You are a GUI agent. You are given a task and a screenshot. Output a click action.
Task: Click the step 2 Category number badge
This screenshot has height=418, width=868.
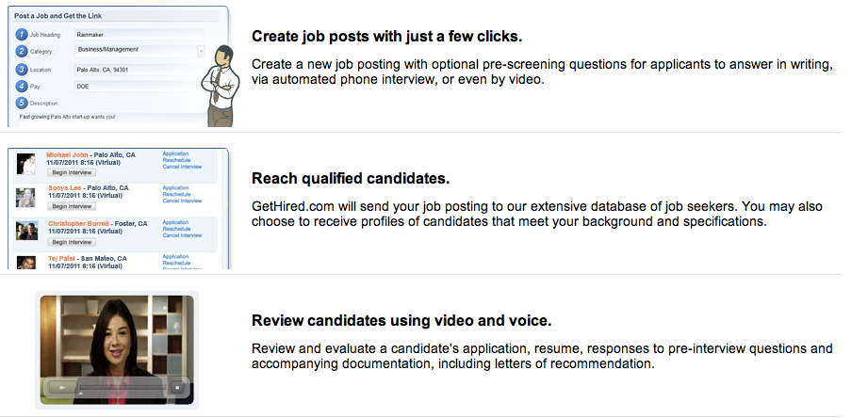[22, 52]
